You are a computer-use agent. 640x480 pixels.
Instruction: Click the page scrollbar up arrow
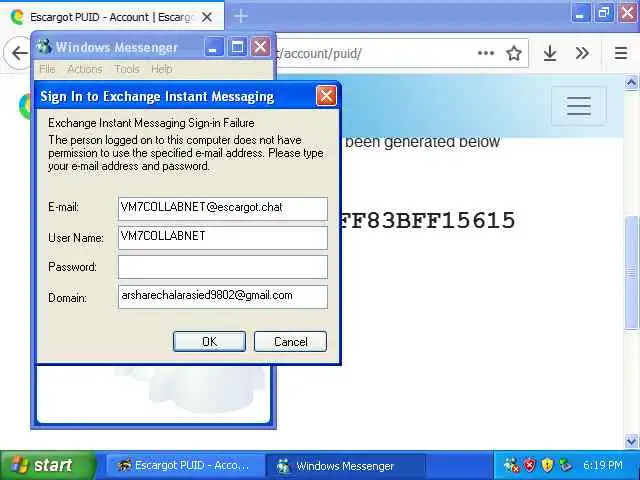pyautogui.click(x=631, y=83)
